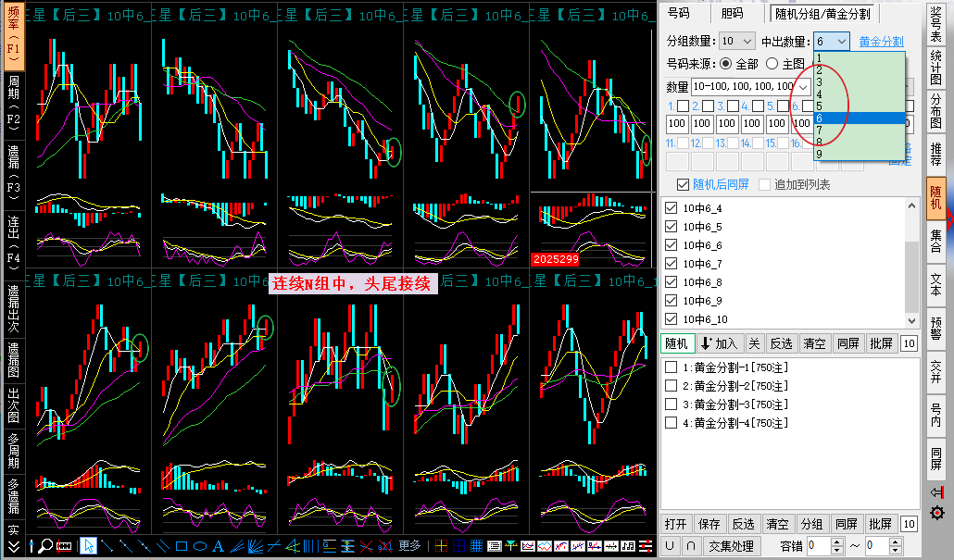Click the red collapse-panel arrow icon
Viewport: 954px width, 560px height.
937,492
